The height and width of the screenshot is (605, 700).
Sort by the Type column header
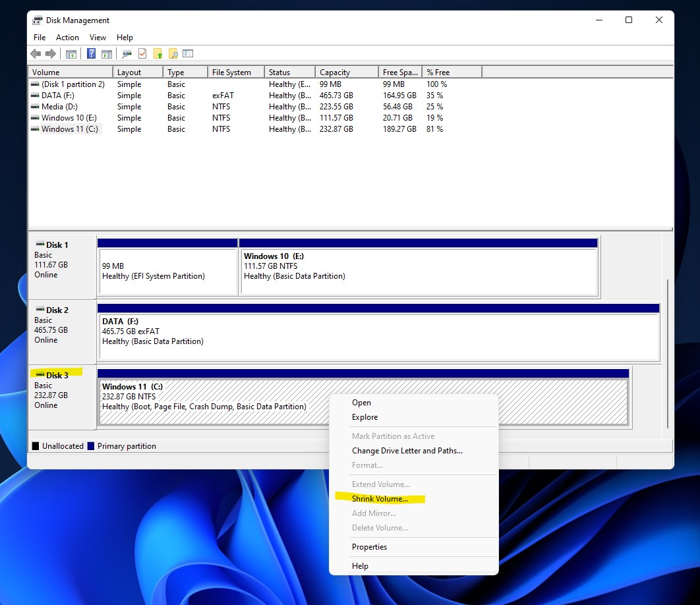coord(186,72)
